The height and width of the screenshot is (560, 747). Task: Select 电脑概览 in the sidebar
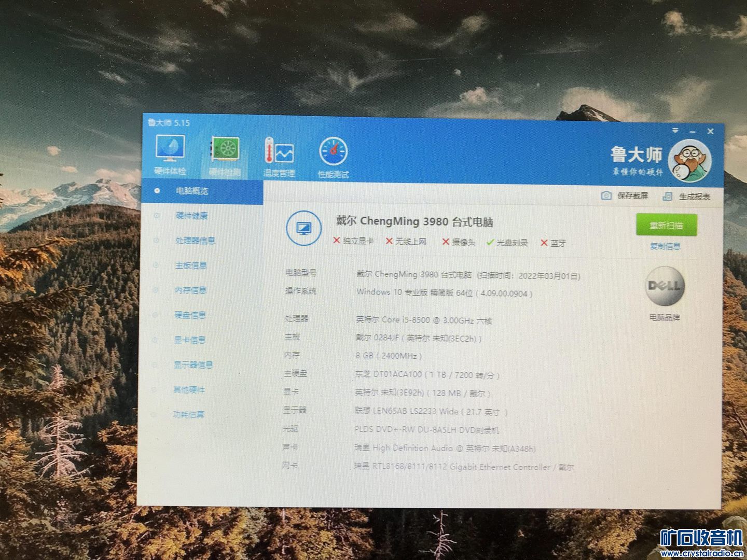pos(202,191)
